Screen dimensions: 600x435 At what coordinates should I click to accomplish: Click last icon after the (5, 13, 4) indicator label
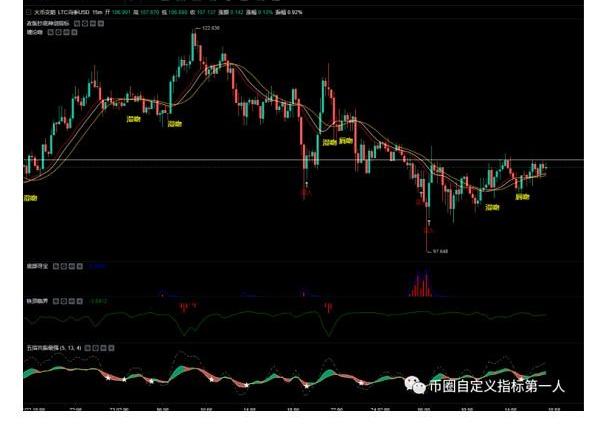(x=111, y=348)
